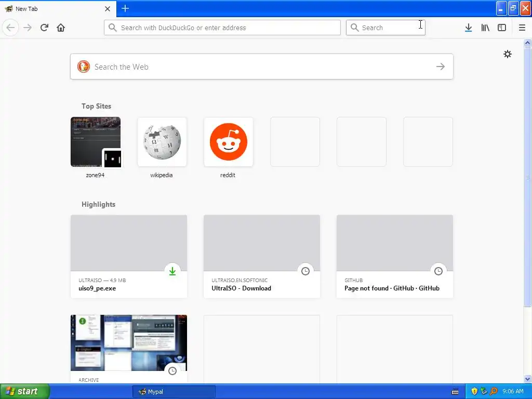Click the 9:06 AM taskbar clock
This screenshot has width=532, height=399.
[513, 391]
